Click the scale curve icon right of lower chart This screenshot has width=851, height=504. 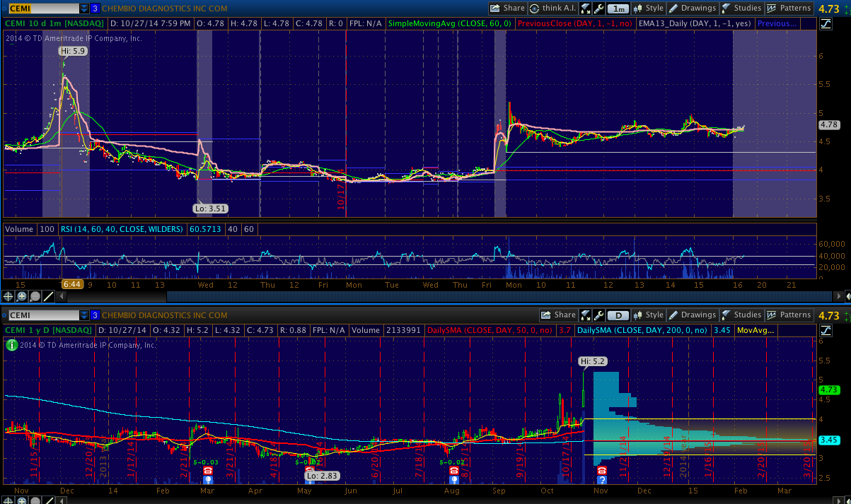(826, 330)
